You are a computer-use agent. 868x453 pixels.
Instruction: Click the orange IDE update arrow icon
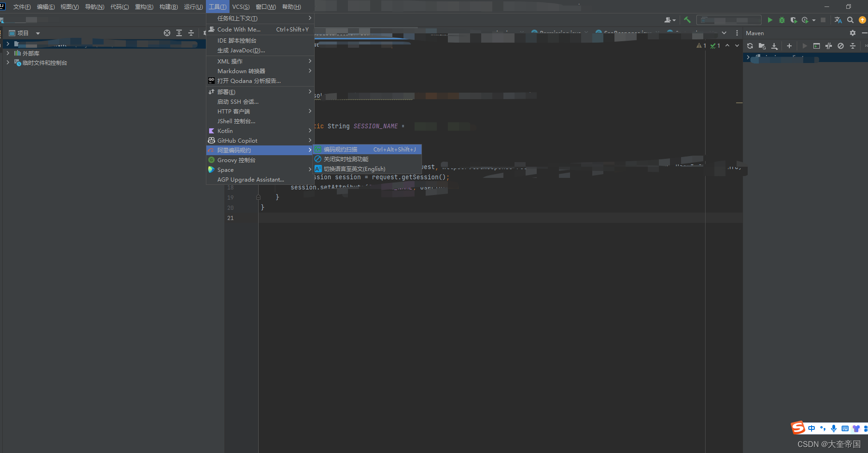pyautogui.click(x=862, y=20)
